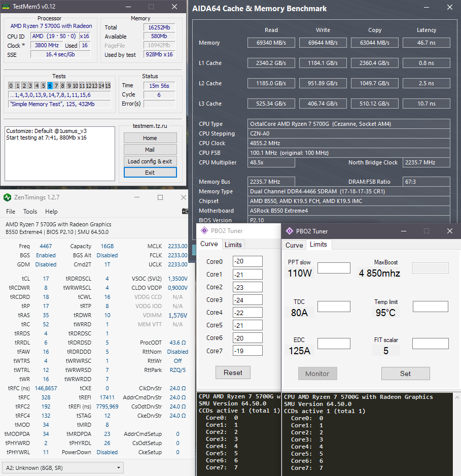Click the L3 Cache Write 406.74 GB/s value
This screenshot has width=461, height=476.
click(323, 104)
